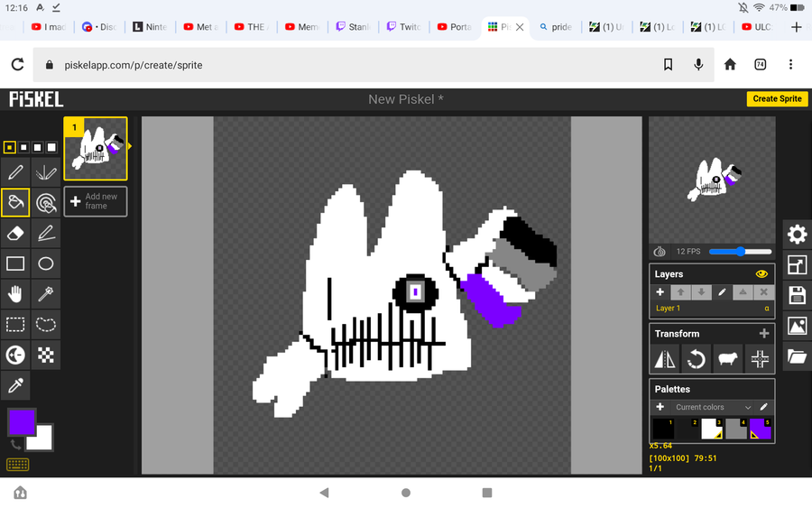
Task: Select the Circle tool
Action: (x=46, y=264)
